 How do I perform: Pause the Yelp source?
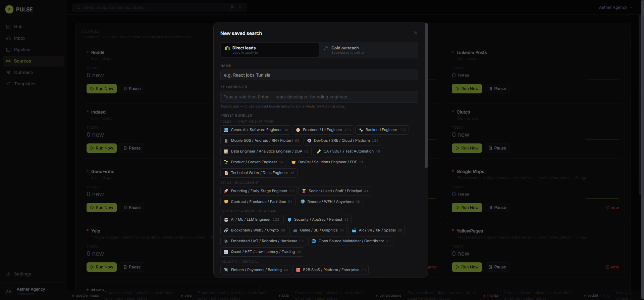click(x=132, y=267)
